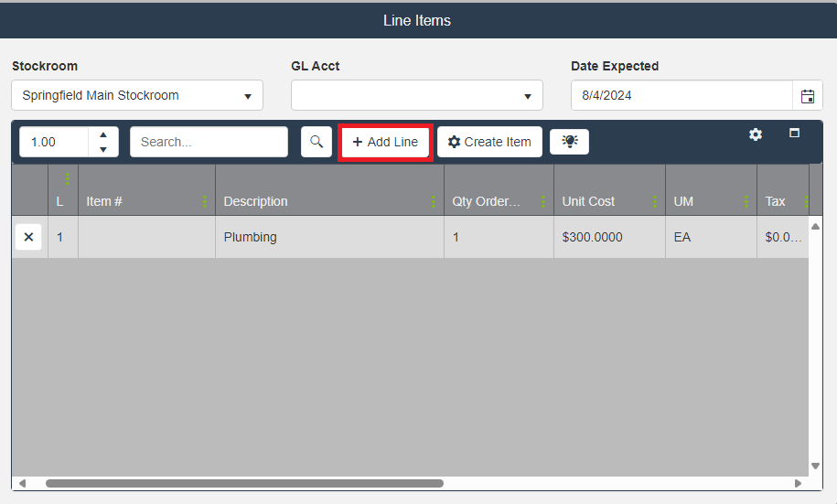Expand the GL Acct dropdown
This screenshot has width=837, height=504.
[x=528, y=96]
